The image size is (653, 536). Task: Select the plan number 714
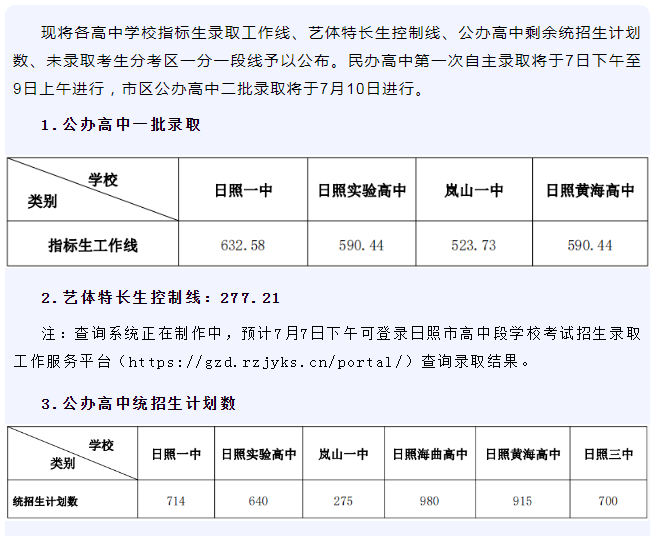[x=176, y=501]
